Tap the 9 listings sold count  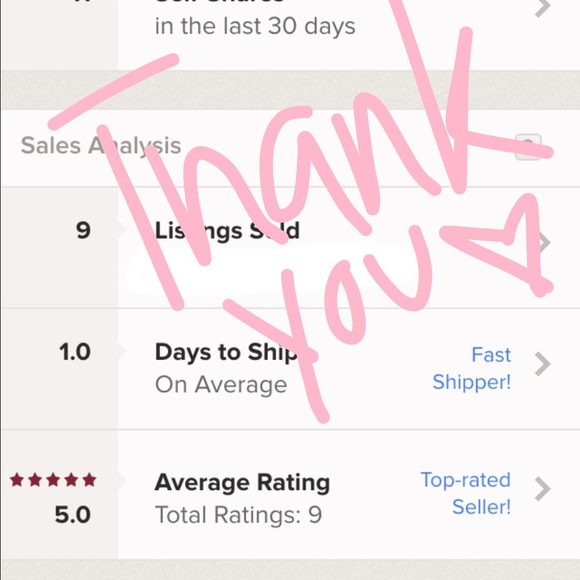(84, 230)
